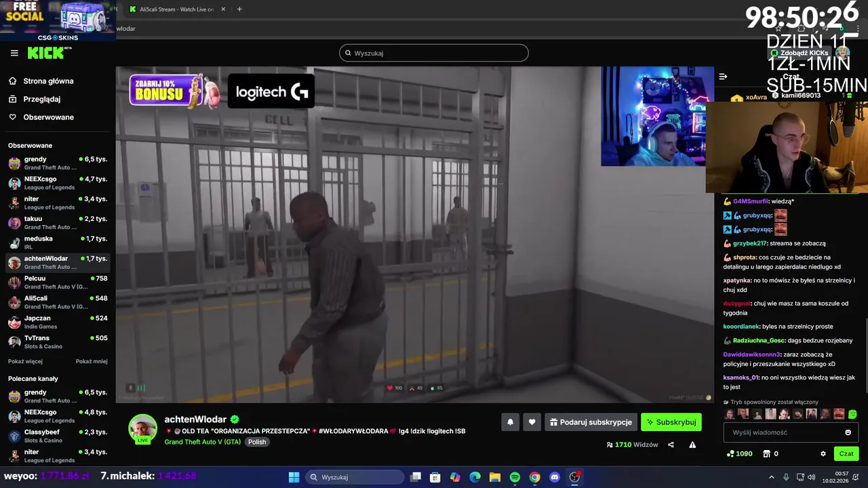The width and height of the screenshot is (868, 488).
Task: Click inside Wyślij wiadomość chat input
Action: 782,432
